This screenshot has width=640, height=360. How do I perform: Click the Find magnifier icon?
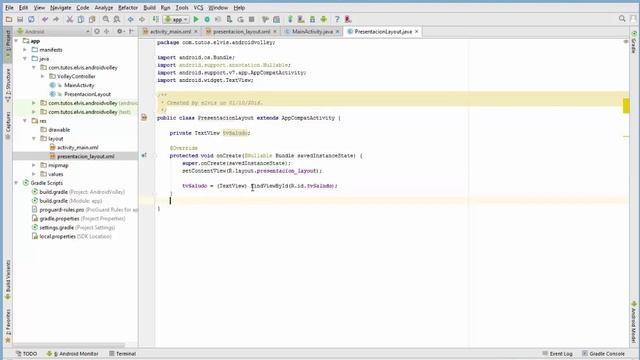[106, 19]
